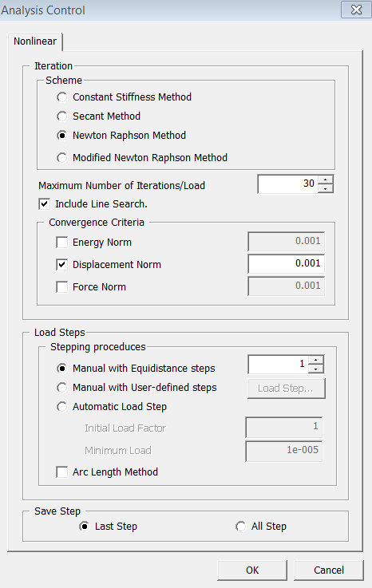Viewport: 372px width, 588px height.
Task: Confirm settings with OK button
Action: 252,570
